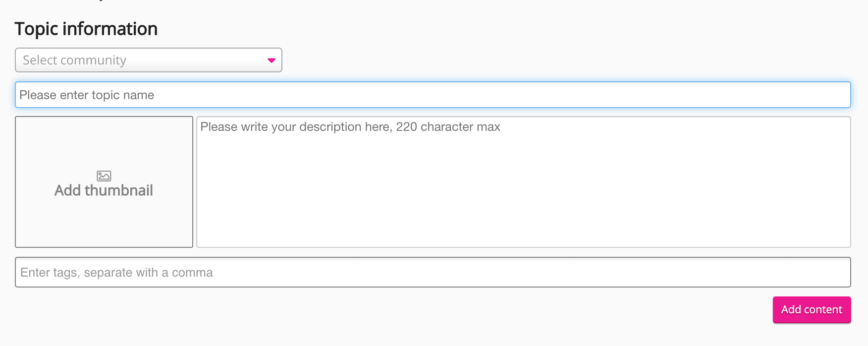The image size is (868, 346).
Task: Click inside the thumbnail upload box
Action: pos(104,218)
